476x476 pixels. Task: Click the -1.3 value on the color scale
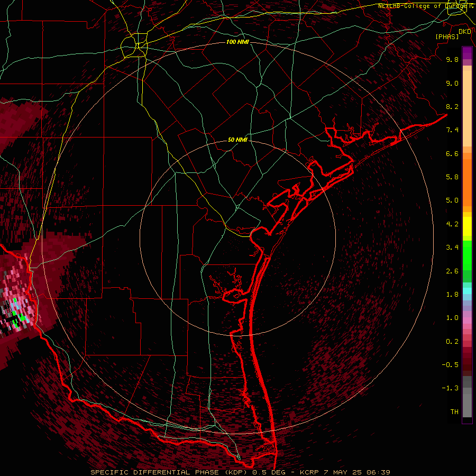(x=450, y=388)
